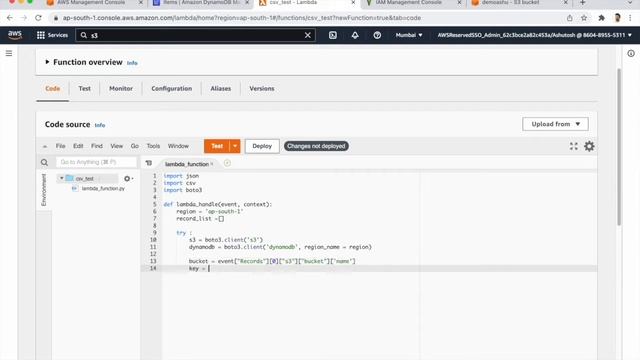Open the Tools menu in editor

(x=153, y=146)
